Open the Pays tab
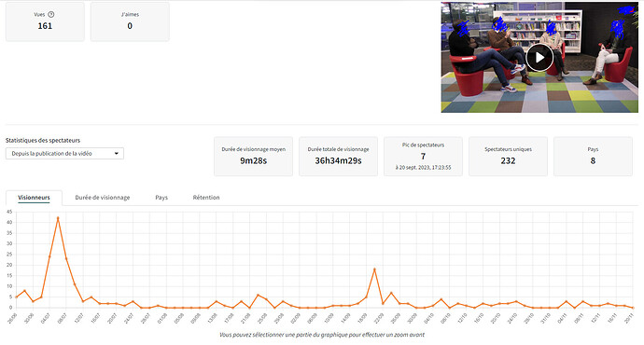This screenshot has height=345, width=644. coord(161,198)
